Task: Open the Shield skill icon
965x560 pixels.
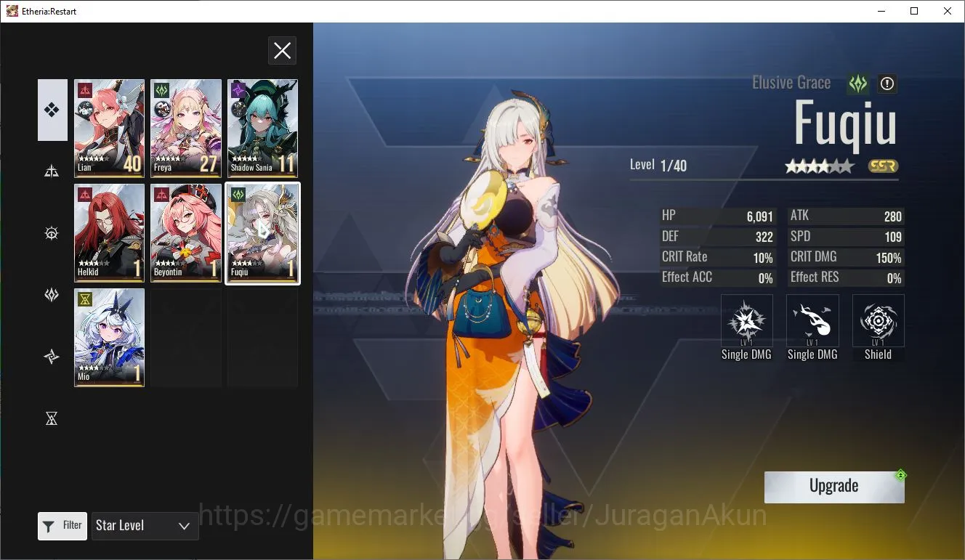Action: click(878, 320)
